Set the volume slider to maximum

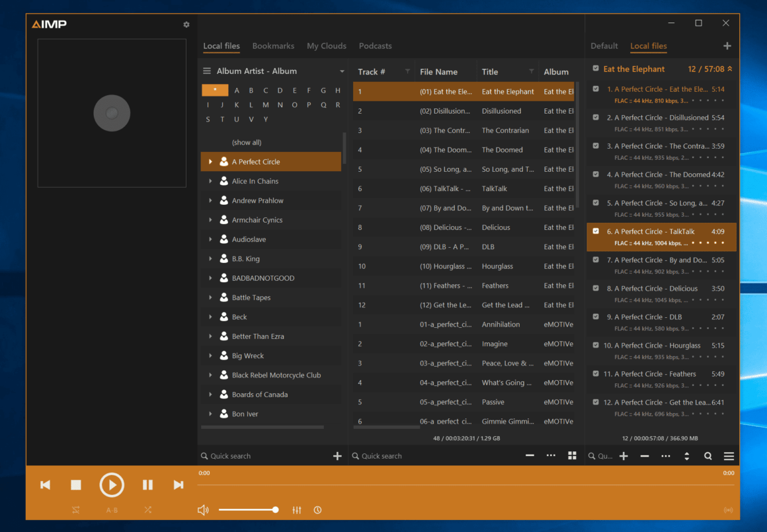point(275,510)
